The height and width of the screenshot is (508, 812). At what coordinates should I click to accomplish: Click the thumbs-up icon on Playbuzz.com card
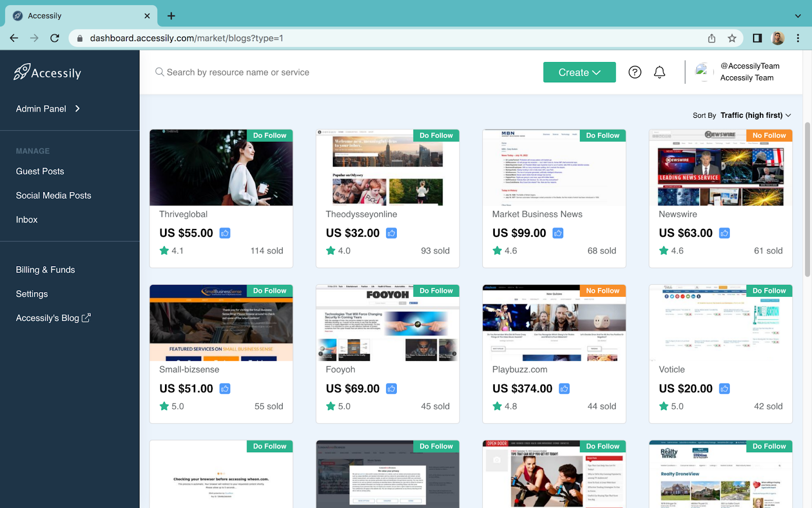coord(564,389)
